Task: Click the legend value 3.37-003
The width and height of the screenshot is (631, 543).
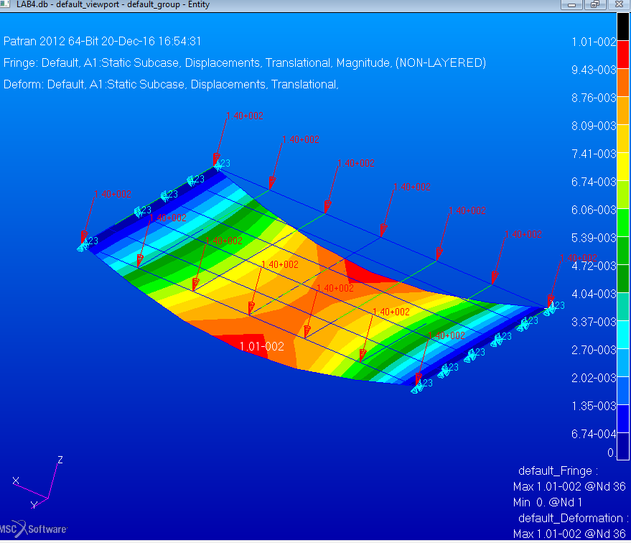Action: 594,322
